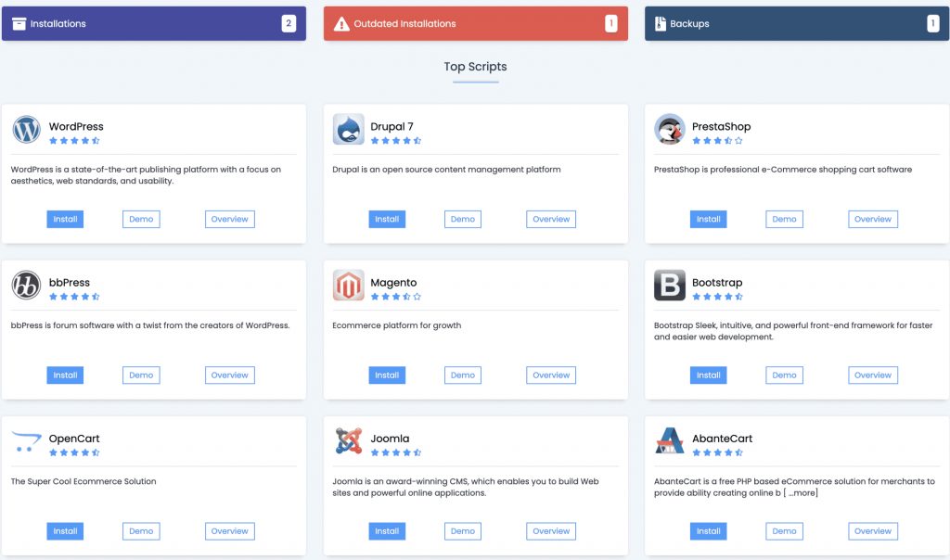Expand AbanteCart description with more link
This screenshot has height=560, width=950.
coord(802,493)
